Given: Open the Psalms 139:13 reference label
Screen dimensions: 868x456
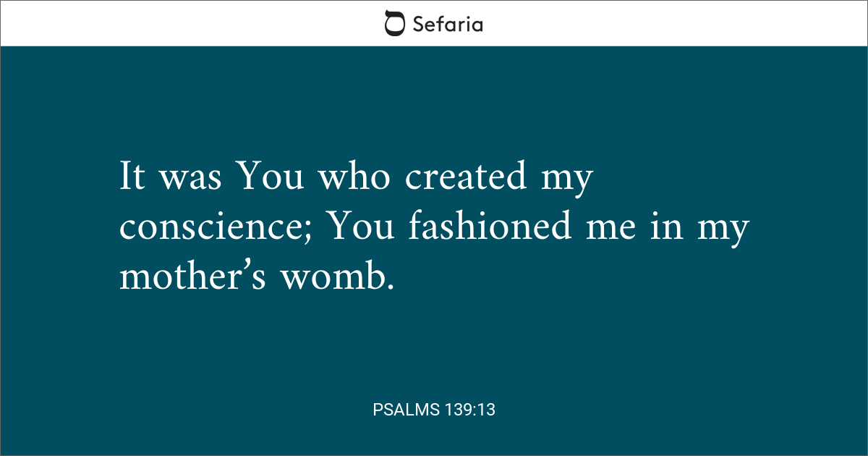Looking at the screenshot, I should click(434, 410).
